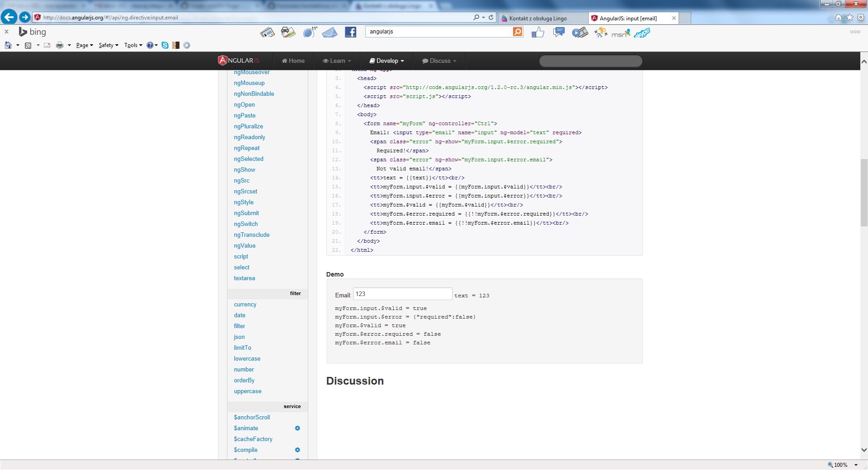Click the AngularJS logo in the navbar
The height and width of the screenshot is (470, 868).
pos(239,61)
